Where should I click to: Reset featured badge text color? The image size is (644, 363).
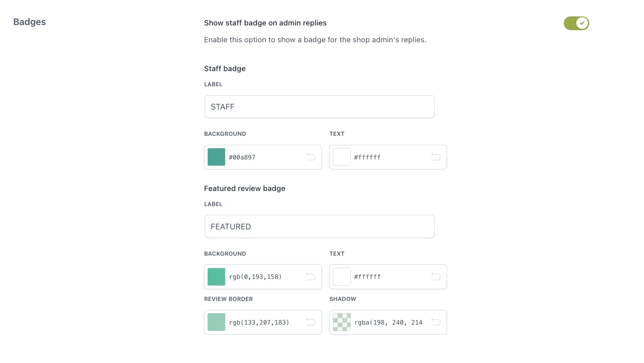tap(436, 277)
